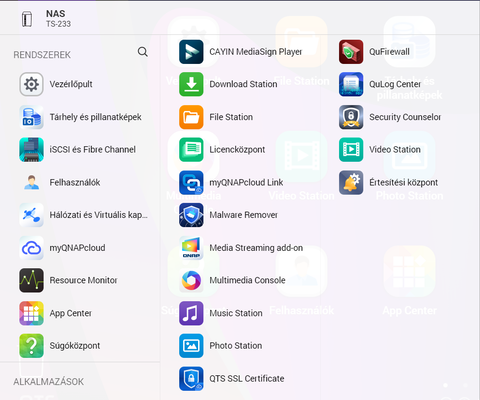Launch the myQNAPcloud cloud icon
Screen dimensions: 480x400
(31, 248)
